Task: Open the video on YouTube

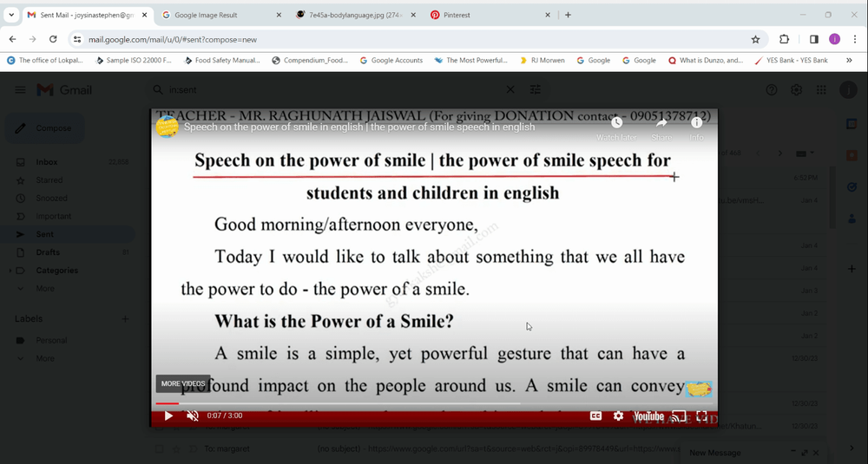Action: tap(648, 416)
